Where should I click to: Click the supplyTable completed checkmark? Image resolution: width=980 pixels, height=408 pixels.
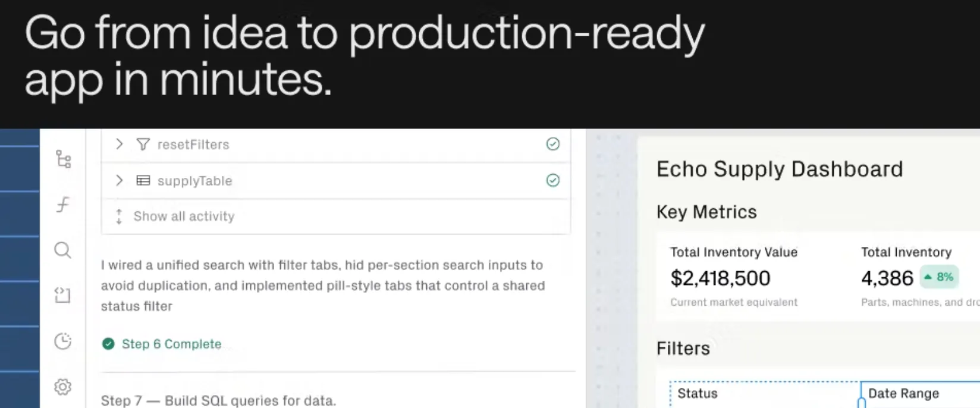(553, 180)
